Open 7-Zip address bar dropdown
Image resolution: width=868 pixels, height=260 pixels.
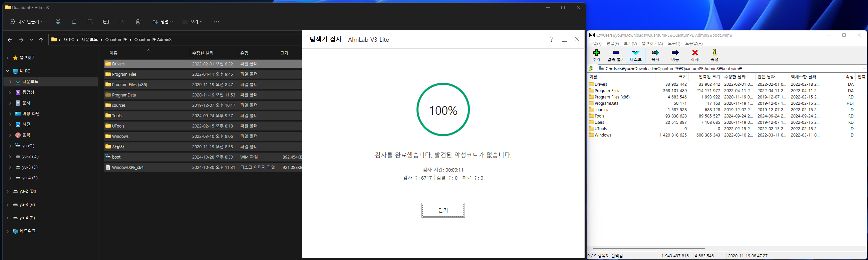864,69
